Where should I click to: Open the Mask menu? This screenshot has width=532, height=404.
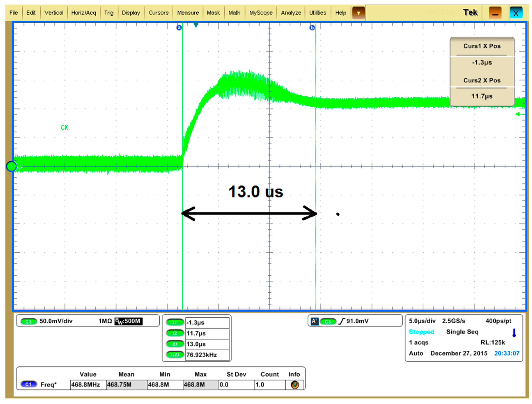point(213,13)
